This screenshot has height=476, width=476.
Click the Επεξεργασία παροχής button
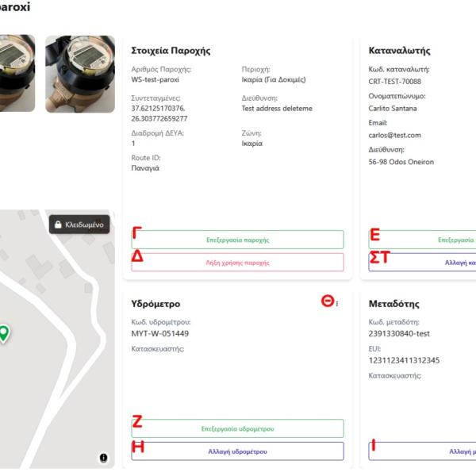[237, 240]
